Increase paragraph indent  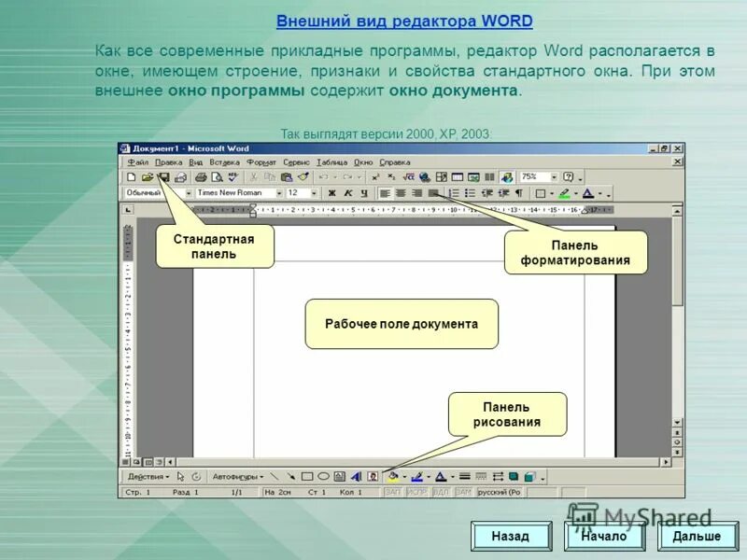[x=503, y=193]
